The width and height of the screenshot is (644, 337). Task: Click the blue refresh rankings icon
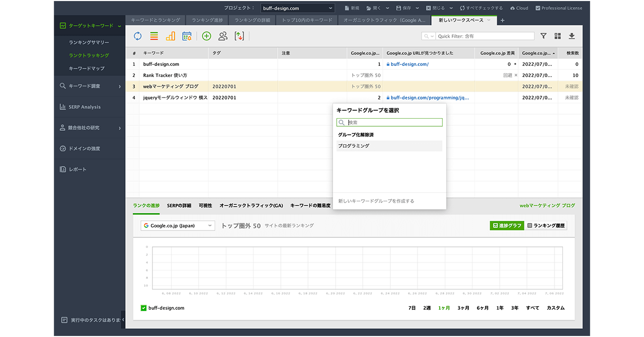click(x=137, y=36)
